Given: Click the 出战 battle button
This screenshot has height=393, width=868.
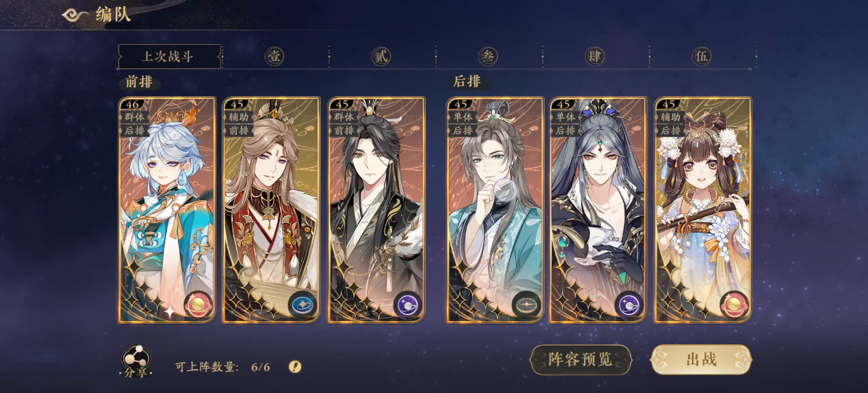Looking at the screenshot, I should (701, 359).
